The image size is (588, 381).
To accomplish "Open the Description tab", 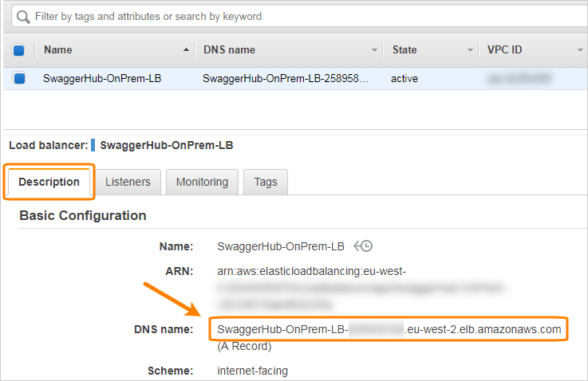I will (49, 182).
